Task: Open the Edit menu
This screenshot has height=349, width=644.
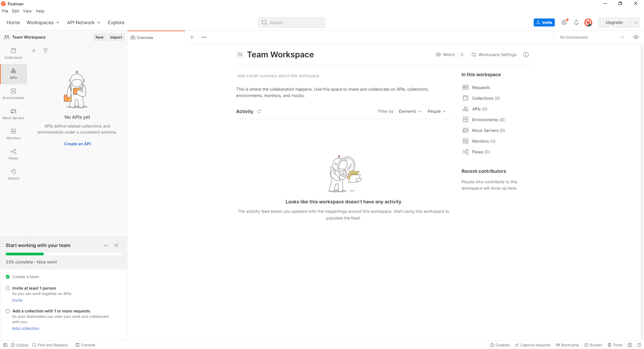Action: tap(15, 11)
